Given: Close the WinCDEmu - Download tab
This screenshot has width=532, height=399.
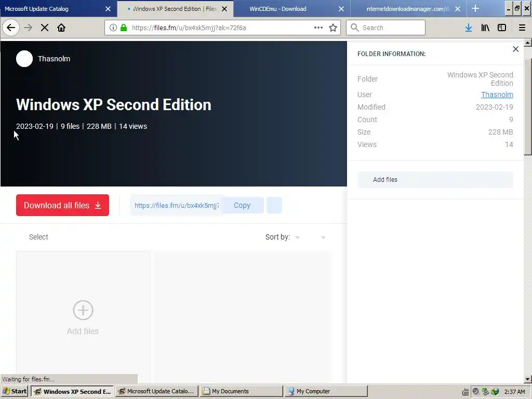Looking at the screenshot, I should click(341, 9).
